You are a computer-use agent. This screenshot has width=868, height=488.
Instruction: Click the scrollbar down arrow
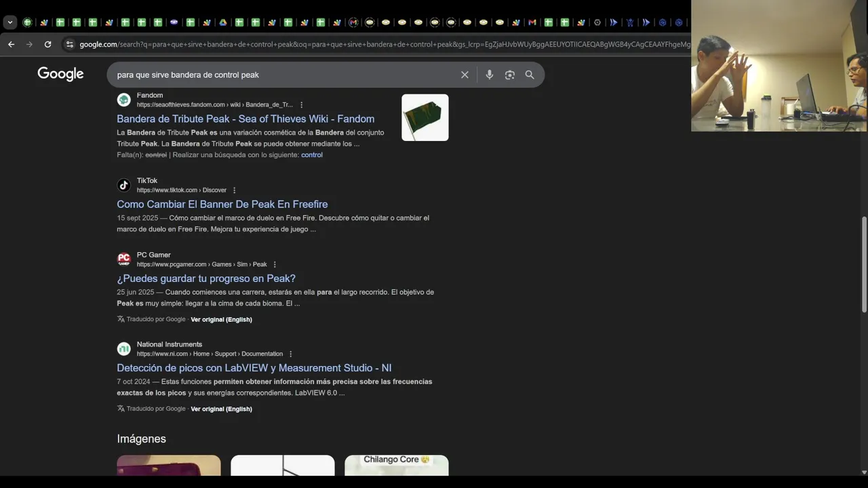(863, 472)
